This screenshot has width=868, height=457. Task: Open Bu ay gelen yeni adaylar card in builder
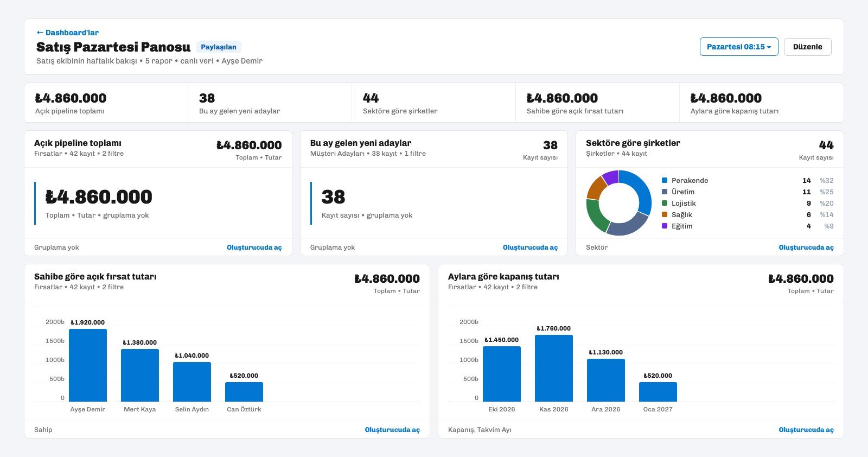(530, 247)
